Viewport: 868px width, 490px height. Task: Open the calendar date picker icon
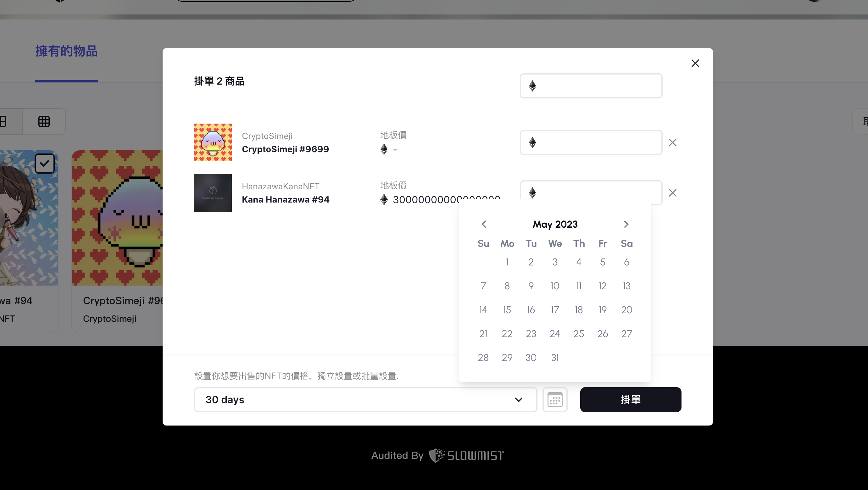555,400
